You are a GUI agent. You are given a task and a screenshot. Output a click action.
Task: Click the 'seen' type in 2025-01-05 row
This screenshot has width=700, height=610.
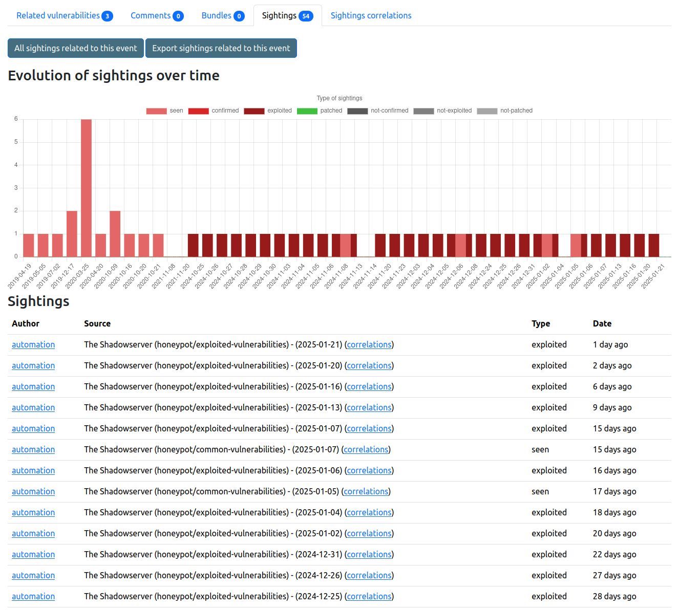[540, 491]
